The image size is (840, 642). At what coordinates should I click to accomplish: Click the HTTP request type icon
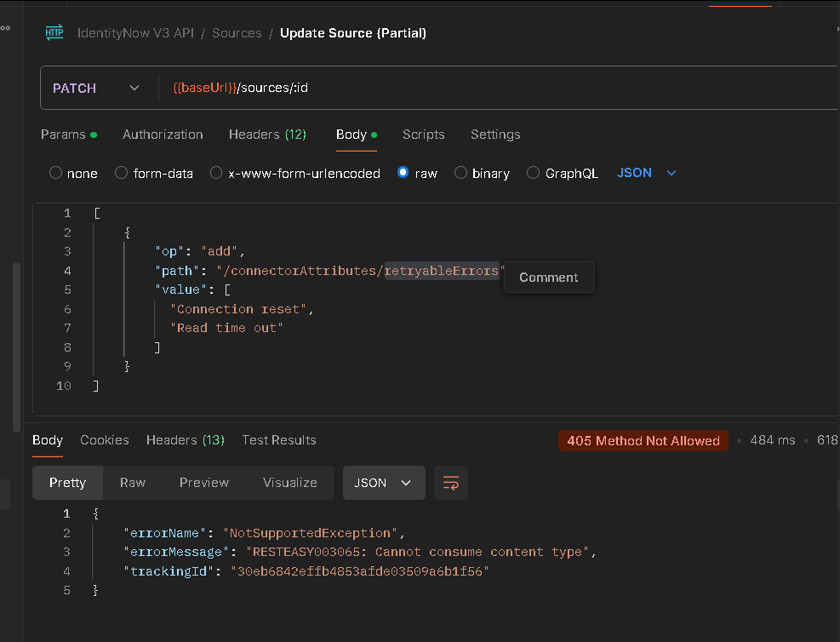[54, 33]
